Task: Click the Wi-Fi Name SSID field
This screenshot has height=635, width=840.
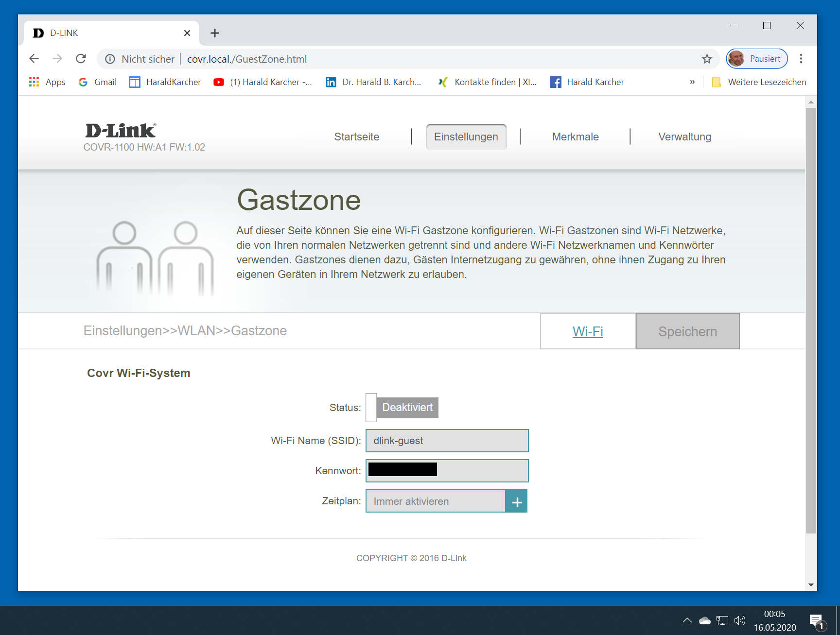Action: click(447, 441)
